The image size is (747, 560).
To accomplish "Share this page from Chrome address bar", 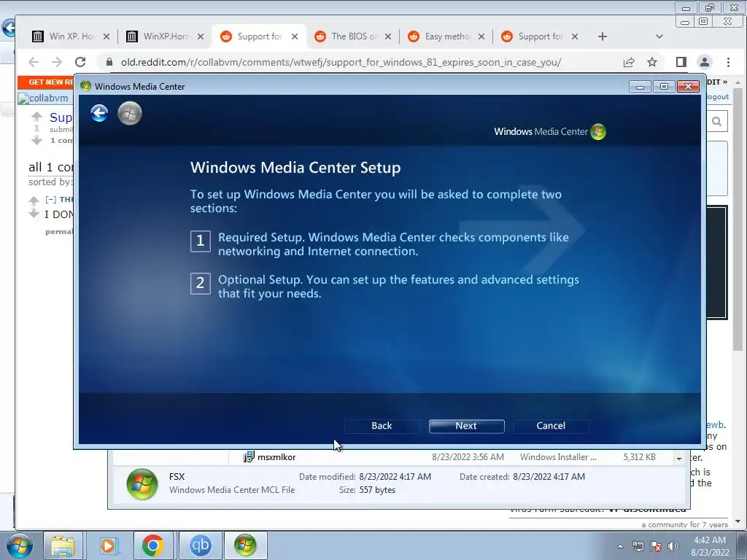I will (x=629, y=62).
